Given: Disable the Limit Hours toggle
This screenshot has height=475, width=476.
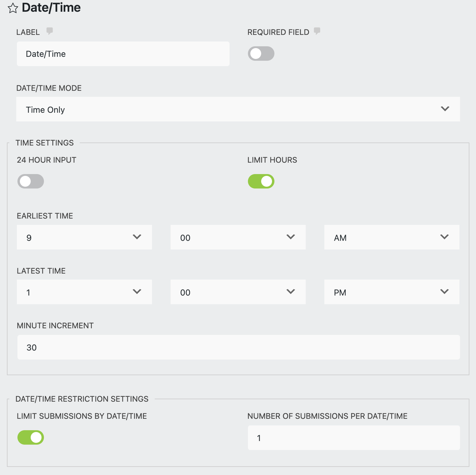Looking at the screenshot, I should (x=261, y=181).
